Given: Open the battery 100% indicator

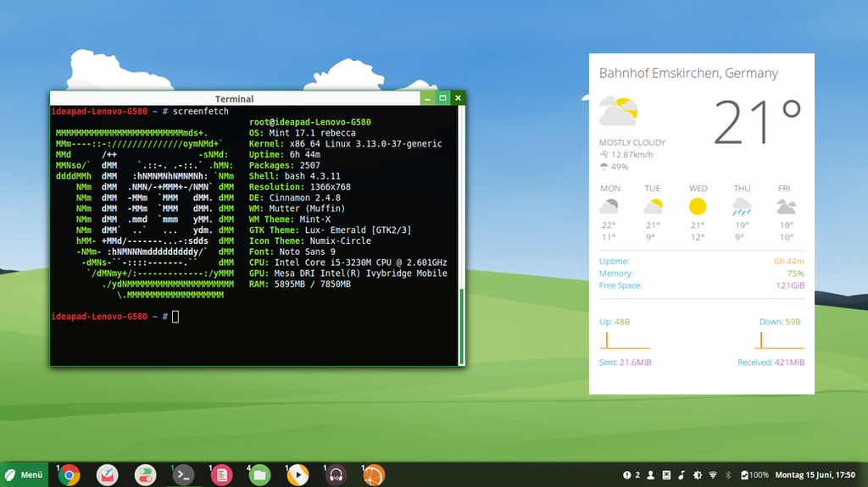Looking at the screenshot, I should tap(754, 475).
